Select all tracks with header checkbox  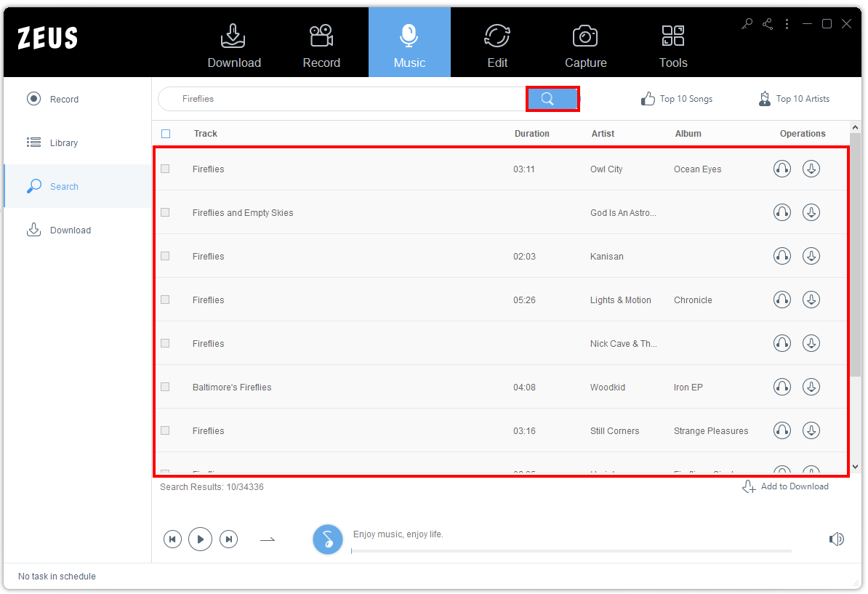coord(166,134)
